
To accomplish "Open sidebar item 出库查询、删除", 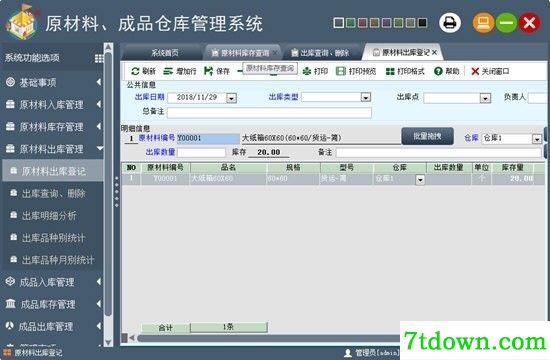I will [x=53, y=193].
